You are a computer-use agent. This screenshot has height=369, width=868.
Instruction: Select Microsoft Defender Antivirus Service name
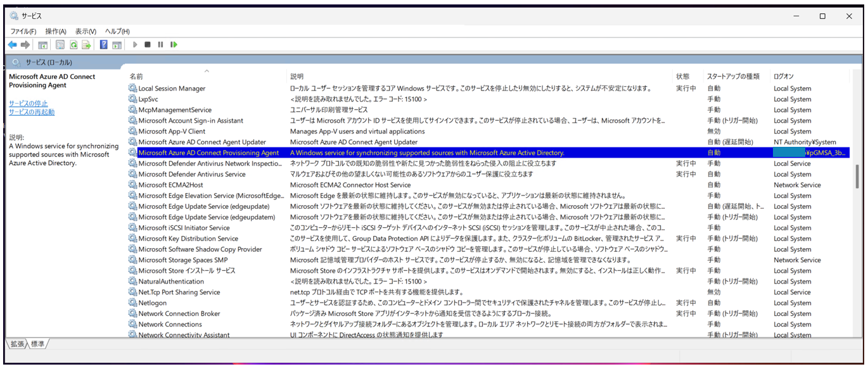[x=192, y=174]
